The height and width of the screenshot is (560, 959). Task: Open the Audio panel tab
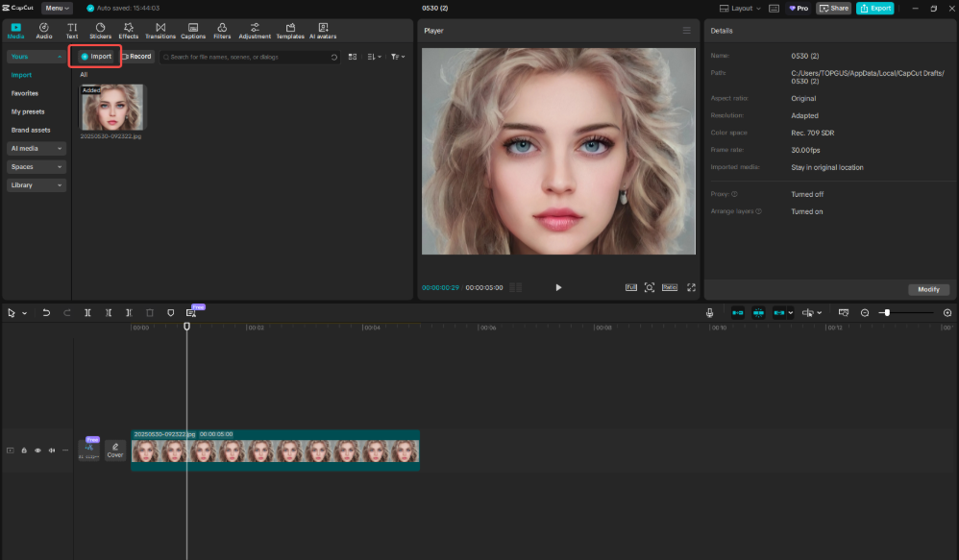(x=44, y=31)
